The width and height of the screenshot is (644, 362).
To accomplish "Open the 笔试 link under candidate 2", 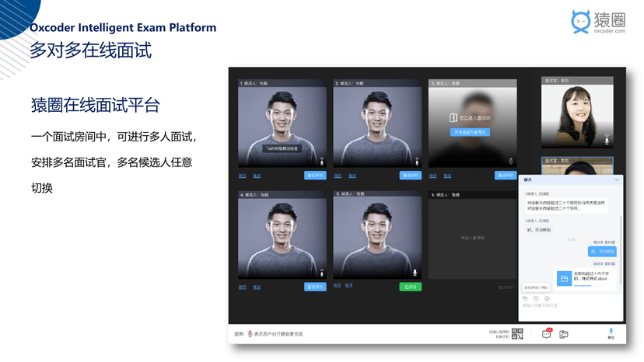I will [352, 176].
